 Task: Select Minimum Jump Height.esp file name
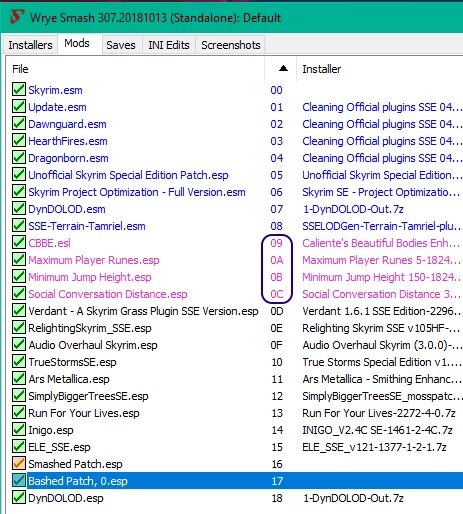point(90,277)
